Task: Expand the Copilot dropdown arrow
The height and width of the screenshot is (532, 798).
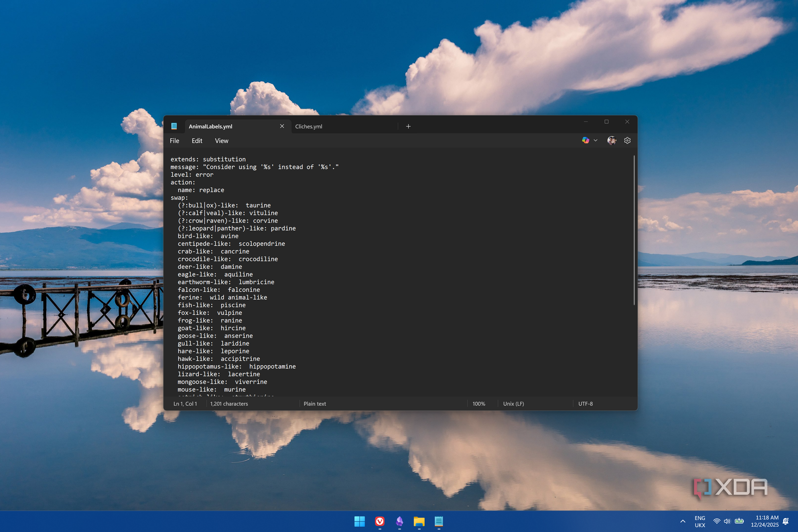Action: (595, 140)
